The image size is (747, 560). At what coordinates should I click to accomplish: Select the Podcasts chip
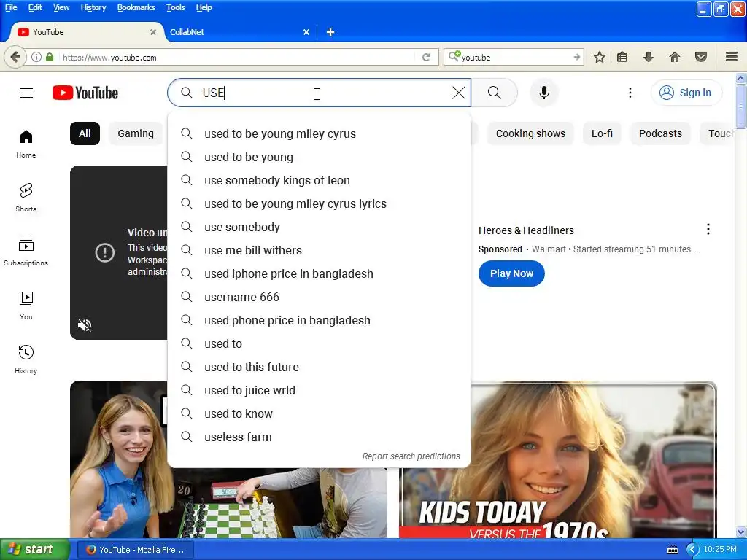660,133
